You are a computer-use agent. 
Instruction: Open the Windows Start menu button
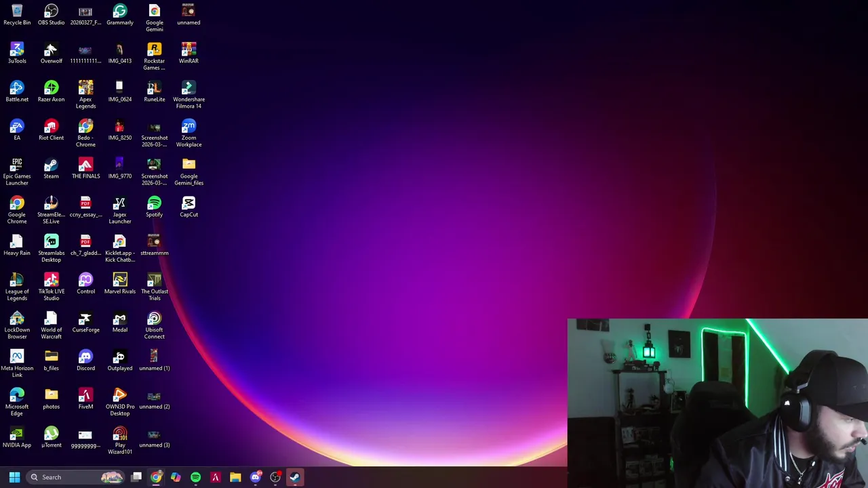pos(14,477)
